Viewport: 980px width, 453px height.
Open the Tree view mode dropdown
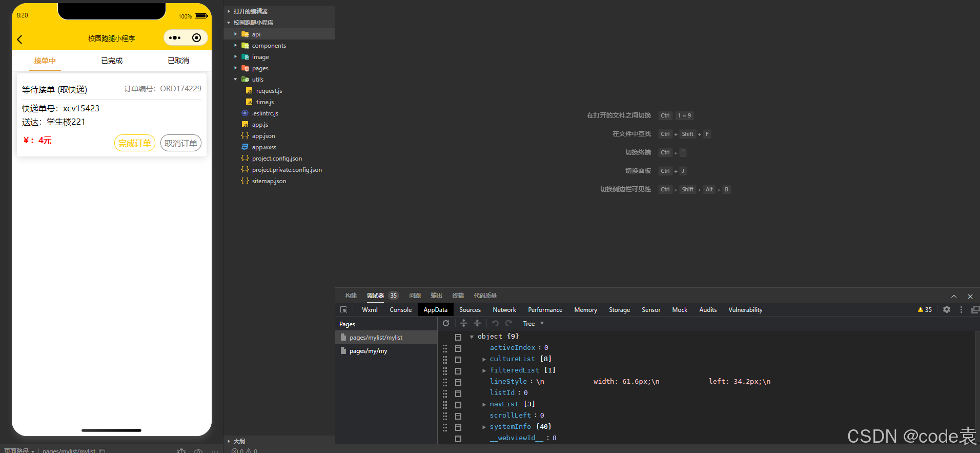[x=533, y=323]
